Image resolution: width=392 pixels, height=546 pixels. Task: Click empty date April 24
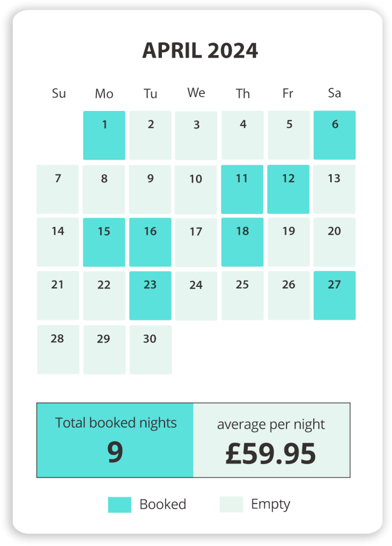[196, 295]
